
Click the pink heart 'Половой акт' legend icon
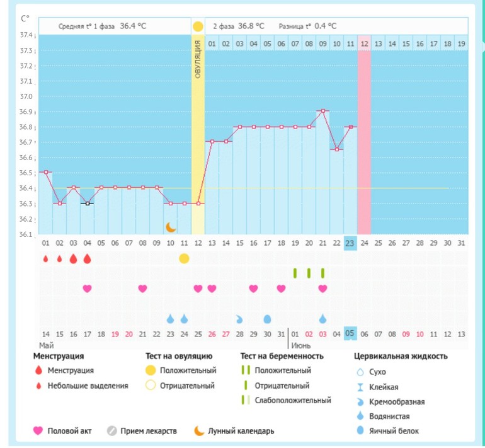point(38,431)
